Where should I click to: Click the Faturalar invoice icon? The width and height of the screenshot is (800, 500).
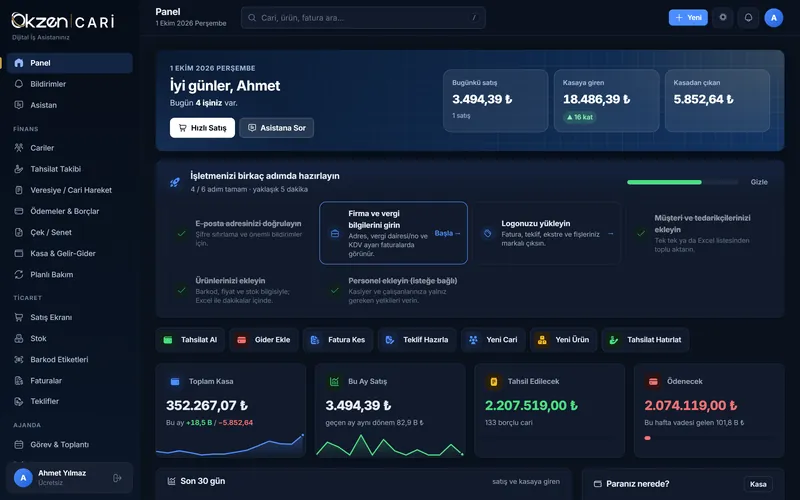(19, 380)
